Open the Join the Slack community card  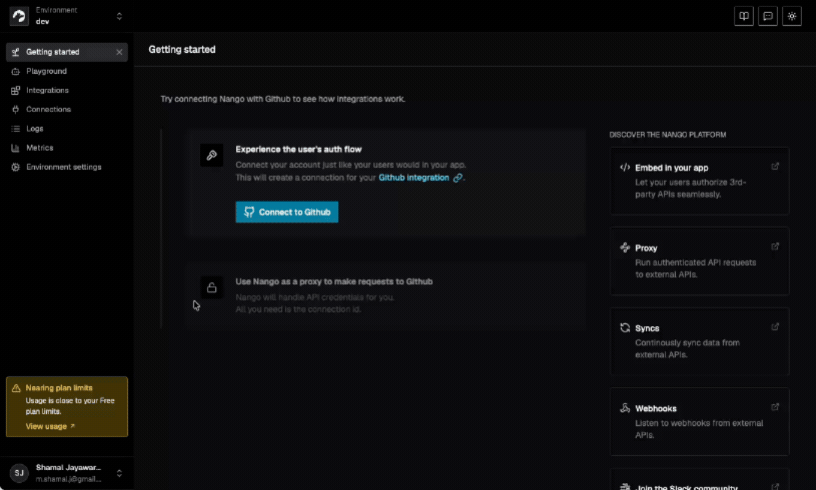click(x=699, y=480)
